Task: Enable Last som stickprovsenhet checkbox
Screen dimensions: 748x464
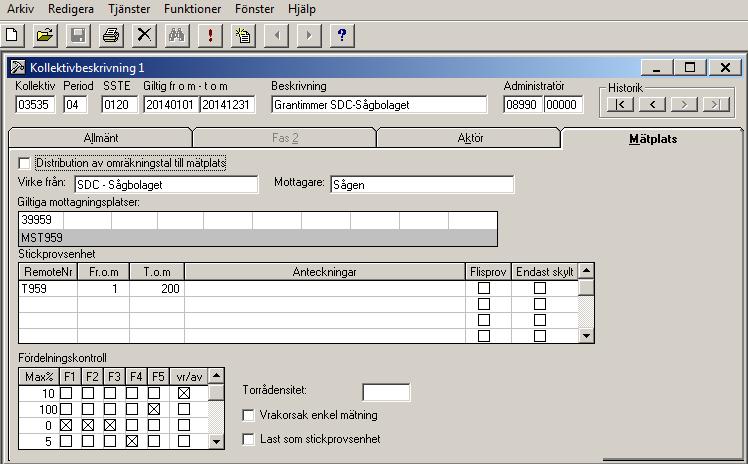Action: [x=248, y=439]
